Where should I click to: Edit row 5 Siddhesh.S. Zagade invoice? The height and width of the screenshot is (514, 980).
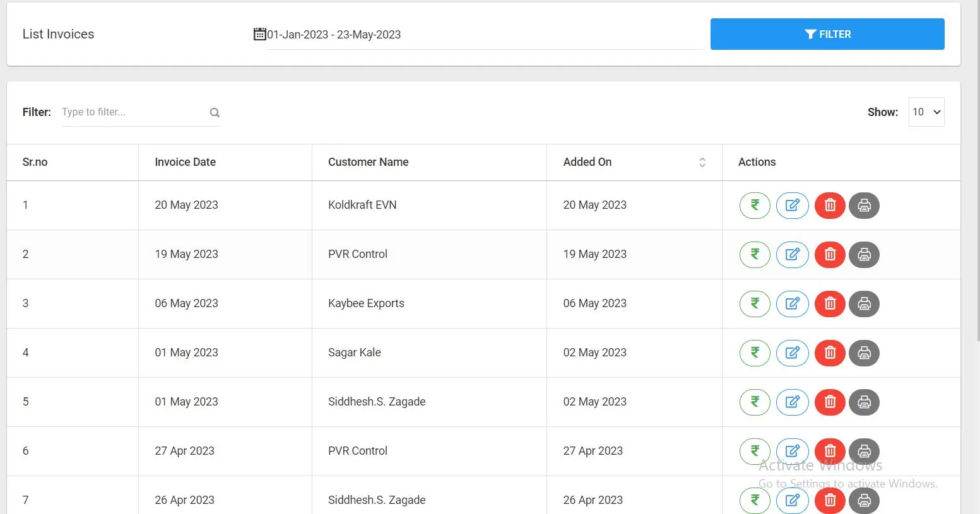(793, 402)
